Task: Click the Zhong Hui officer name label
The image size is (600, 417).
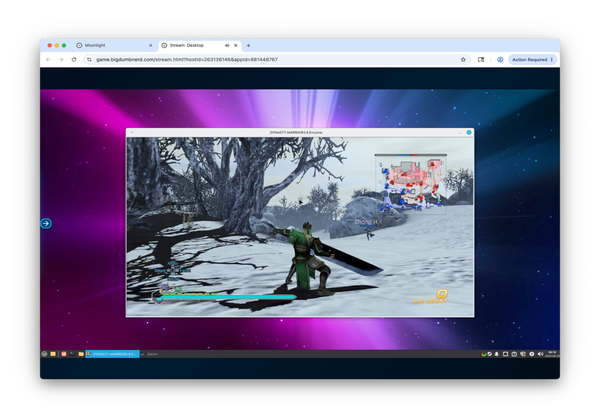Action: [x=368, y=222]
